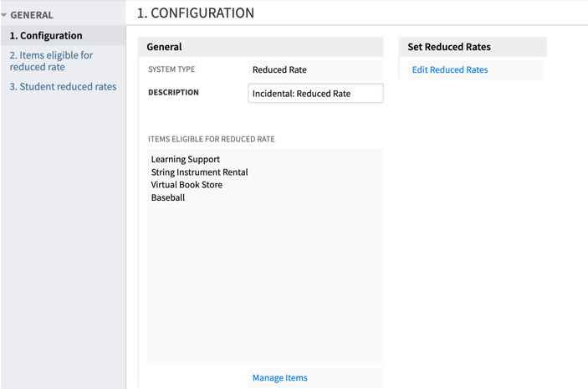Click the Description input field

(x=315, y=94)
